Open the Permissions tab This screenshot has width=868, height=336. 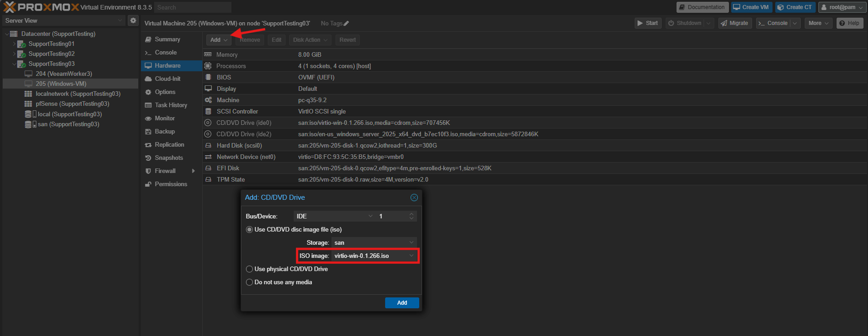[171, 184]
